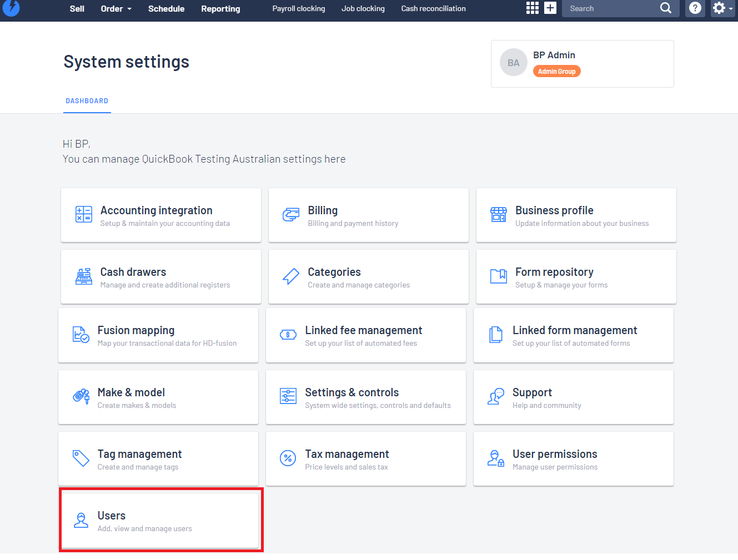Screen dimensions: 738x560
Task: Open Users title link
Action: pos(112,516)
